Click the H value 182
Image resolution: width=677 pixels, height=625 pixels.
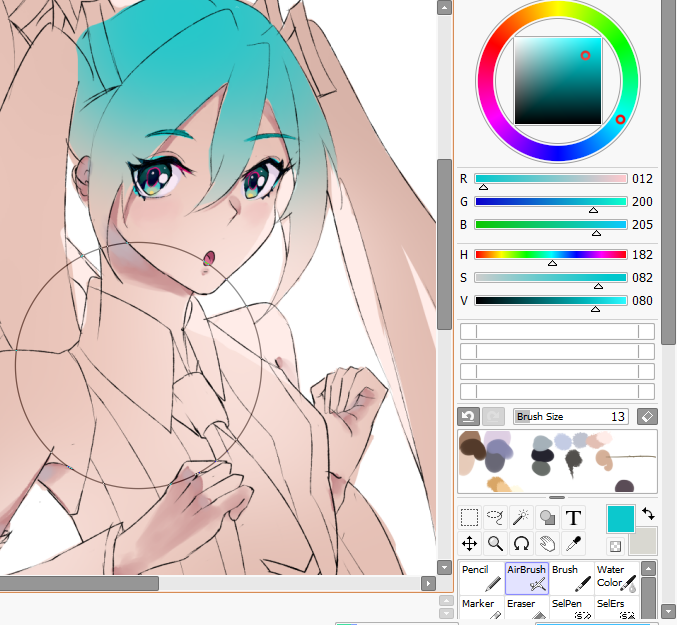[642, 255]
